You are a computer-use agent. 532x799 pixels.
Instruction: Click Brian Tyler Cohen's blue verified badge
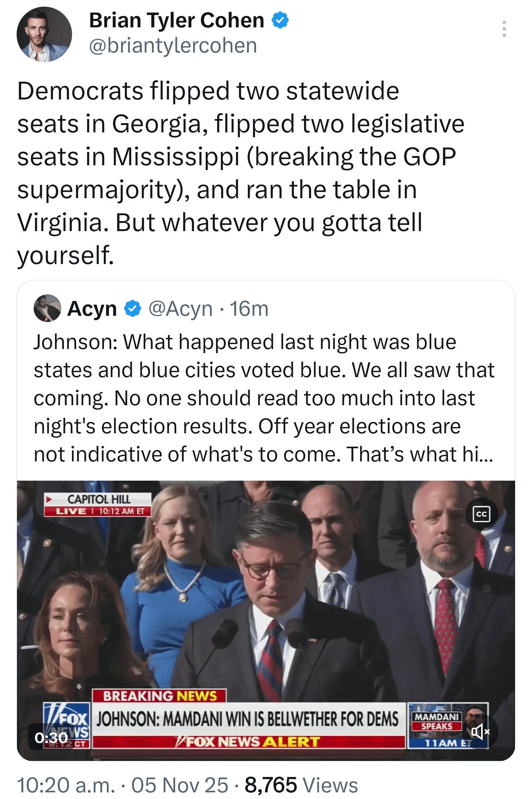coord(280,20)
